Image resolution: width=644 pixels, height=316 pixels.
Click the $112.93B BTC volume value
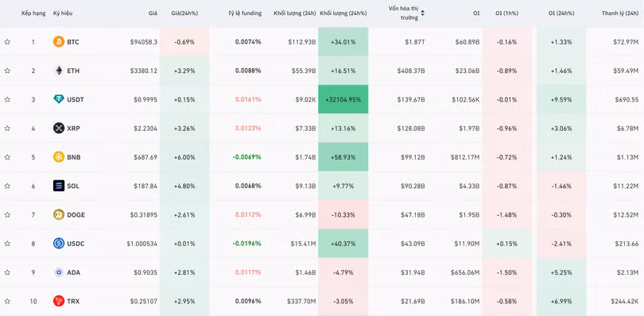coord(303,42)
